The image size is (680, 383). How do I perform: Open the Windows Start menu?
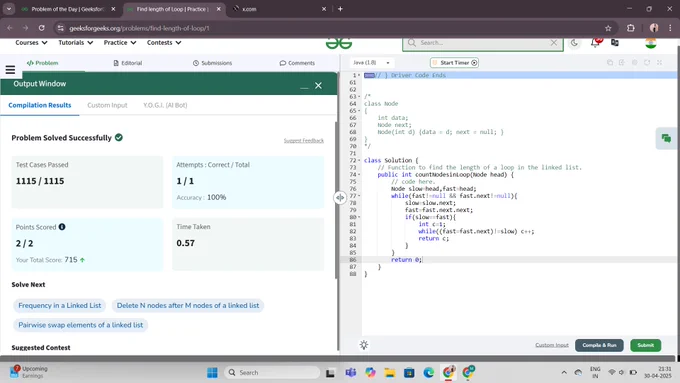tap(212, 373)
